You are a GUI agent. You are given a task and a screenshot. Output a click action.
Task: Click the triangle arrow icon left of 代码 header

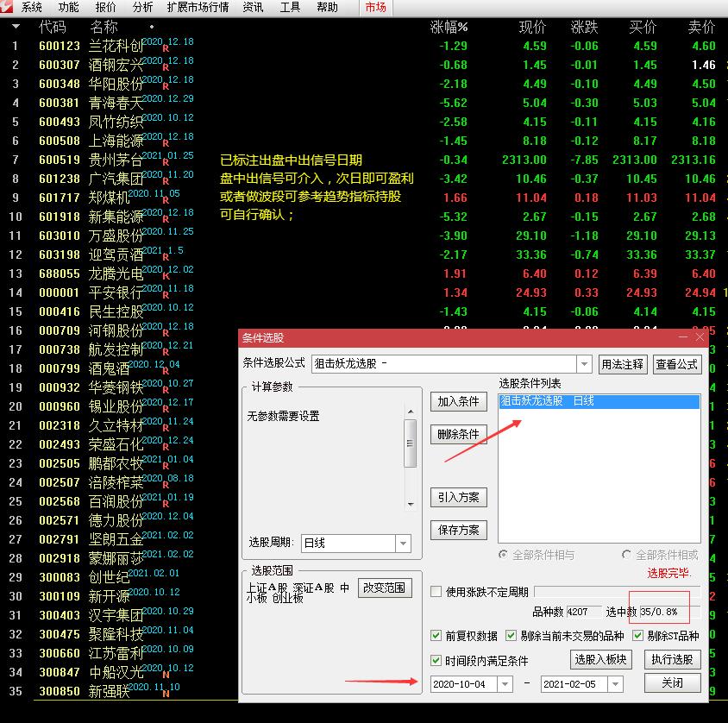click(x=16, y=27)
